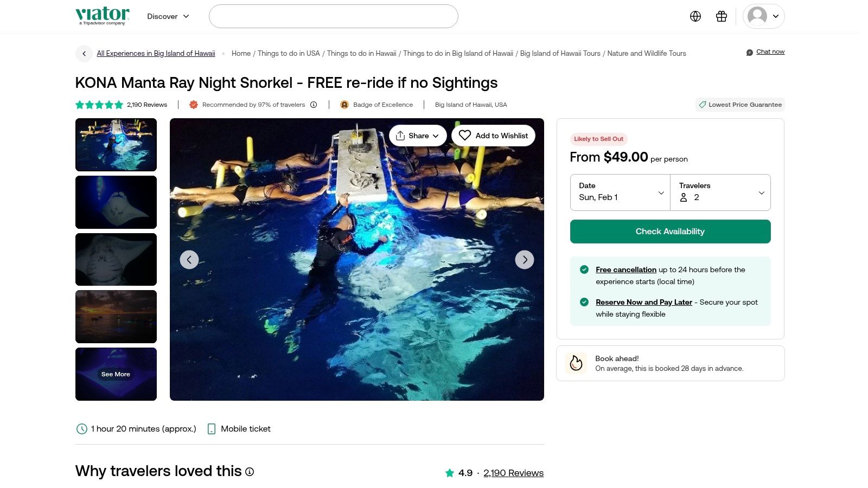
Task: Expand the profile account menu
Action: tap(763, 16)
